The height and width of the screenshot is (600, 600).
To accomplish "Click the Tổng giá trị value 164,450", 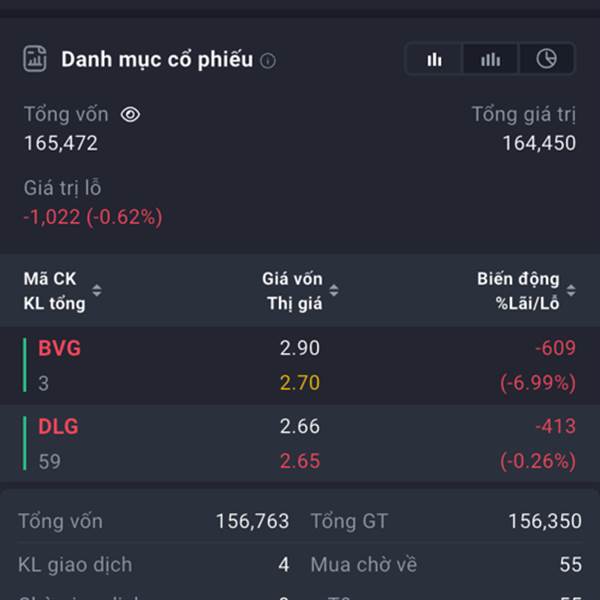I will tap(539, 143).
